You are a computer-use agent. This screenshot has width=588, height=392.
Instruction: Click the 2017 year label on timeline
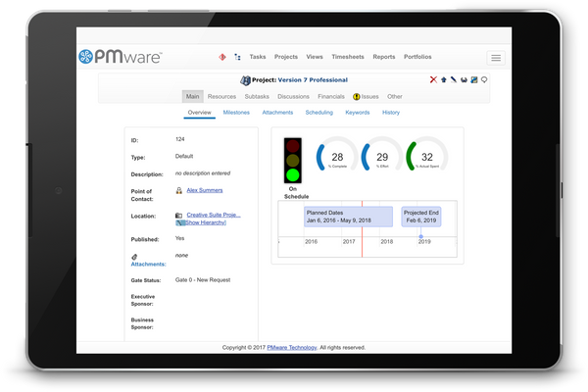(349, 242)
